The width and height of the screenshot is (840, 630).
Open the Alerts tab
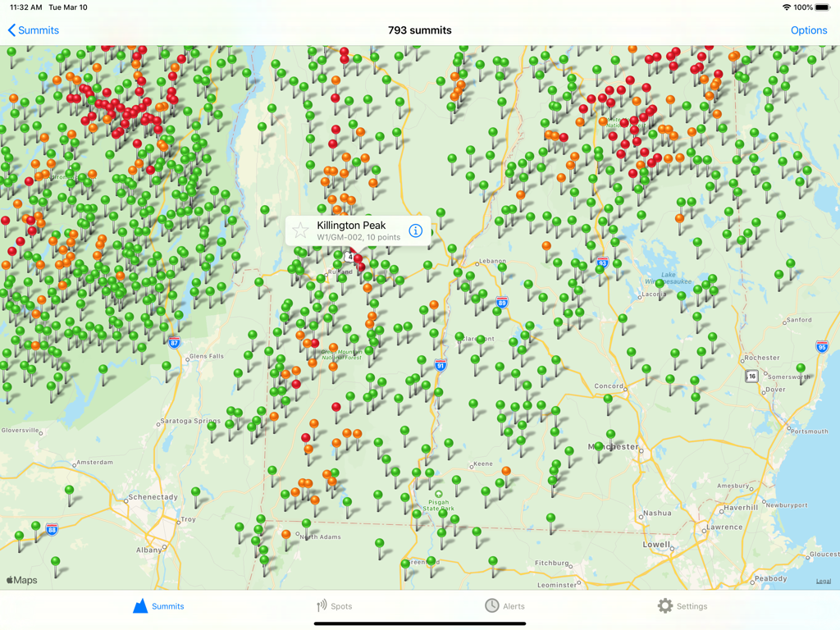504,606
